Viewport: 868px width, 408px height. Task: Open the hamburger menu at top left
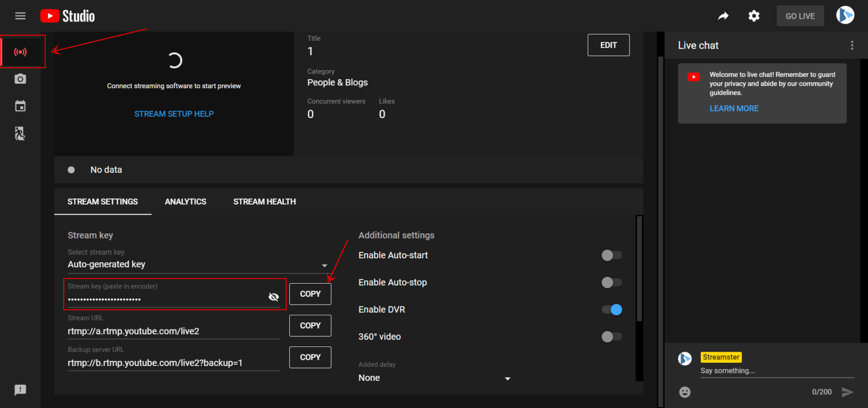click(20, 16)
